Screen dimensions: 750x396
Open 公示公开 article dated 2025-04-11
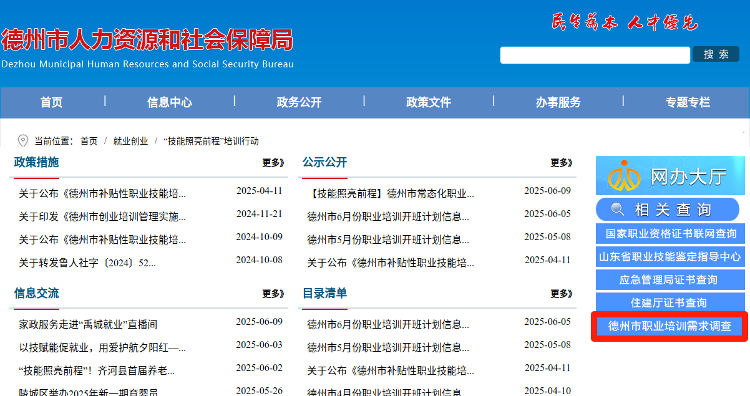click(x=391, y=263)
